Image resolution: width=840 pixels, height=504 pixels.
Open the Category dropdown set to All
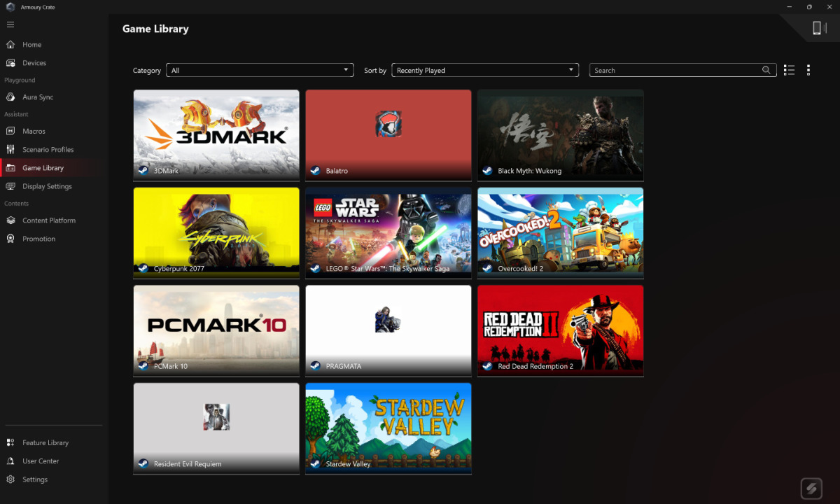pyautogui.click(x=260, y=70)
